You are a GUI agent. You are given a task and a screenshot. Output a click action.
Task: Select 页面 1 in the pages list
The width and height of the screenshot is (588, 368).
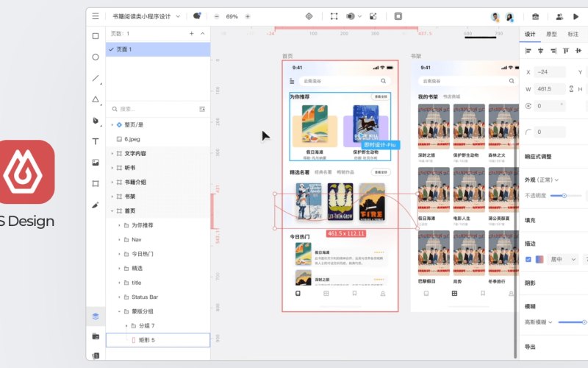pyautogui.click(x=158, y=49)
